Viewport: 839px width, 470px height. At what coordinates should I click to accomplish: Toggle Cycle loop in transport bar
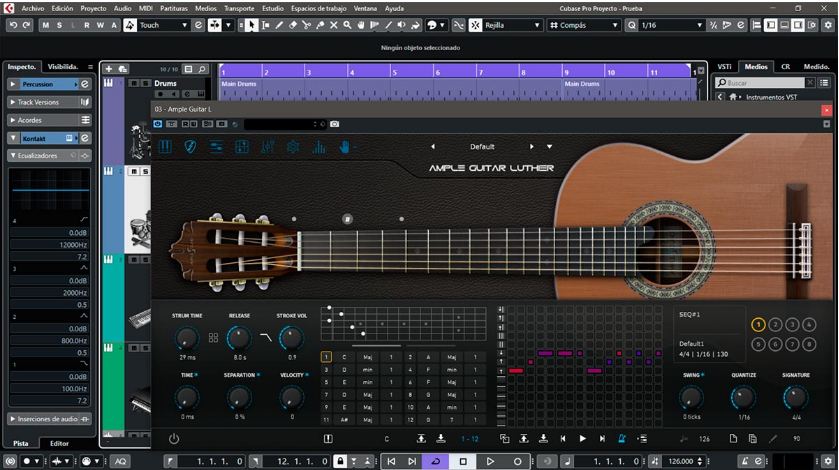tap(435, 461)
